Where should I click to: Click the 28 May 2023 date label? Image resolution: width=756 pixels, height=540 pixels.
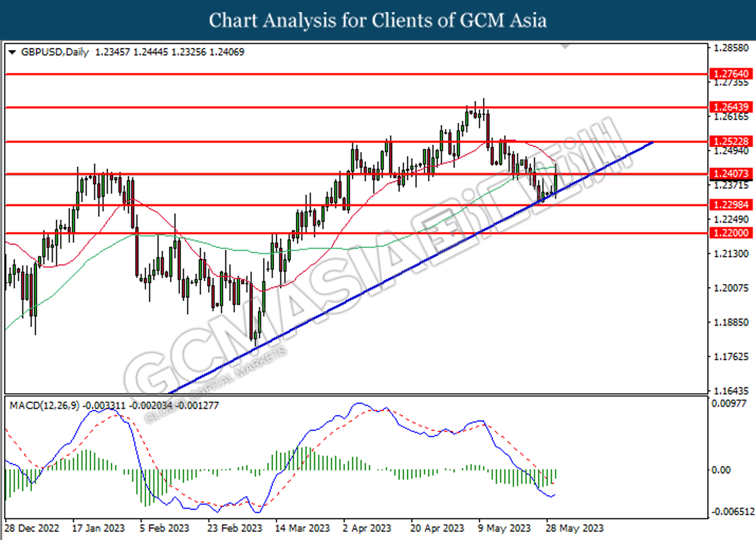click(x=575, y=528)
